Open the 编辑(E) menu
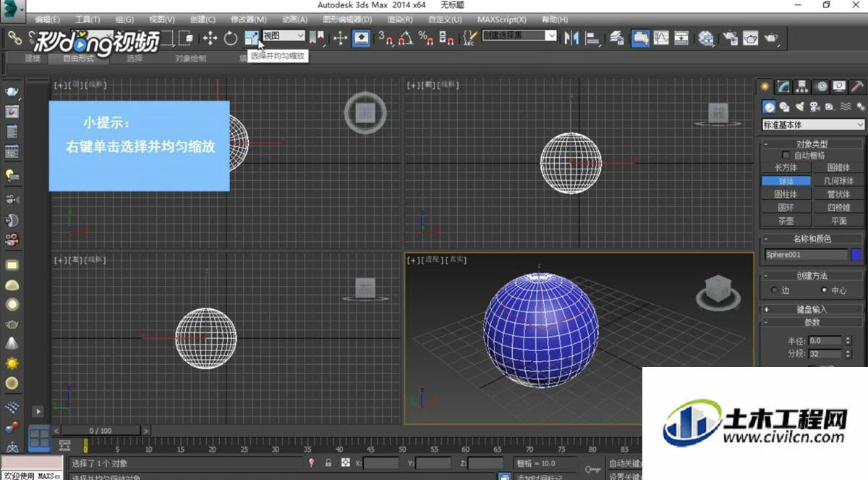 coord(48,19)
